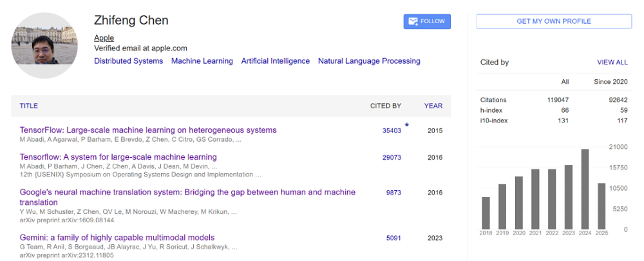Open Zhifeng Chen's profile photo

[44, 46]
